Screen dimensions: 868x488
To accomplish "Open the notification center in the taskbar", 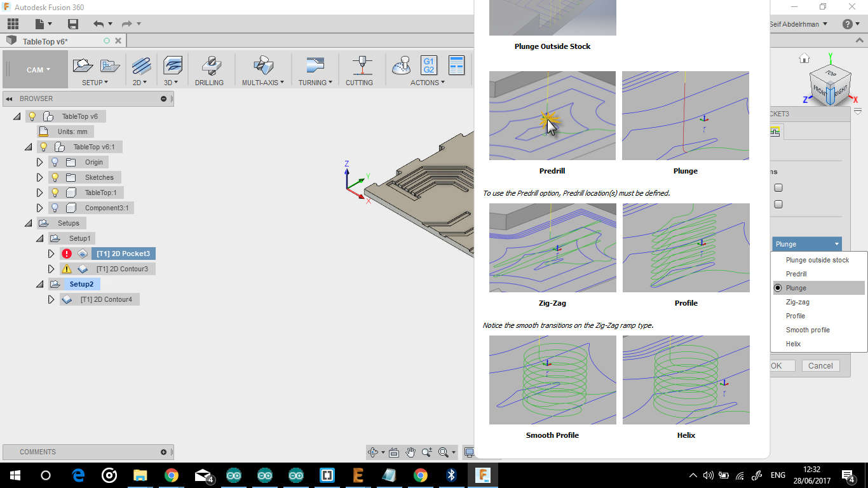I will (x=848, y=475).
